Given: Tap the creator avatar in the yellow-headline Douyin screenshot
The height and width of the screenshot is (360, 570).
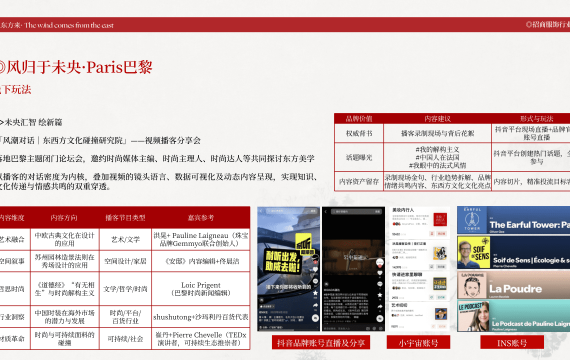Looking at the screenshot, I should [316, 258].
